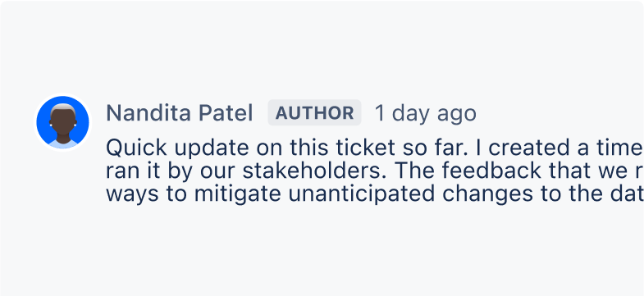Click the comment line starting 'ways to mitigate'
The height and width of the screenshot is (296, 644).
tap(375, 194)
